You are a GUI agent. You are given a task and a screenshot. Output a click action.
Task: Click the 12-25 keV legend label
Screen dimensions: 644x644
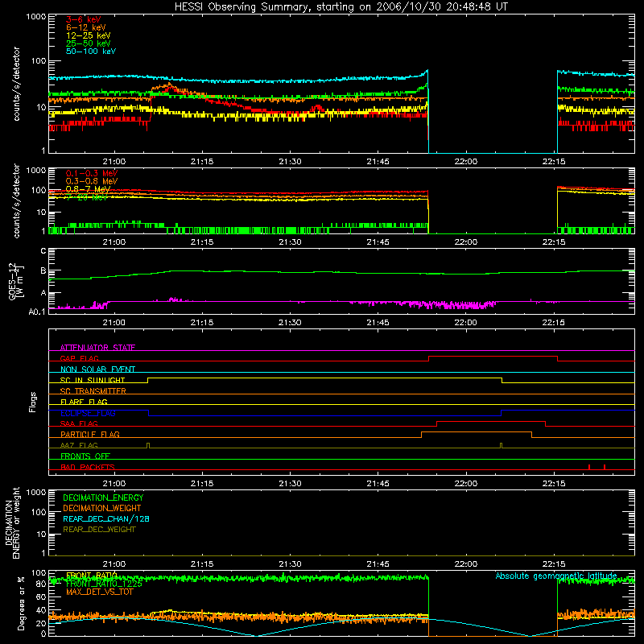[89, 35]
